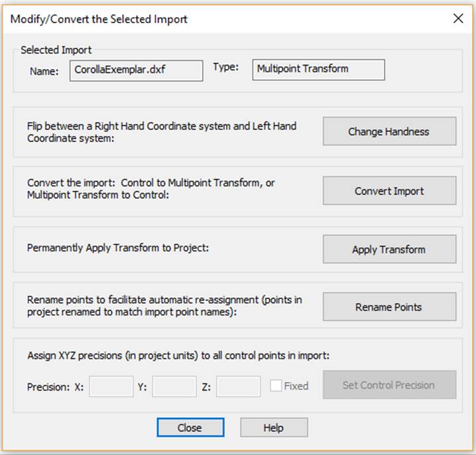The image size is (476, 455).
Task: Click the Precision label text
Action: pyautogui.click(x=48, y=387)
